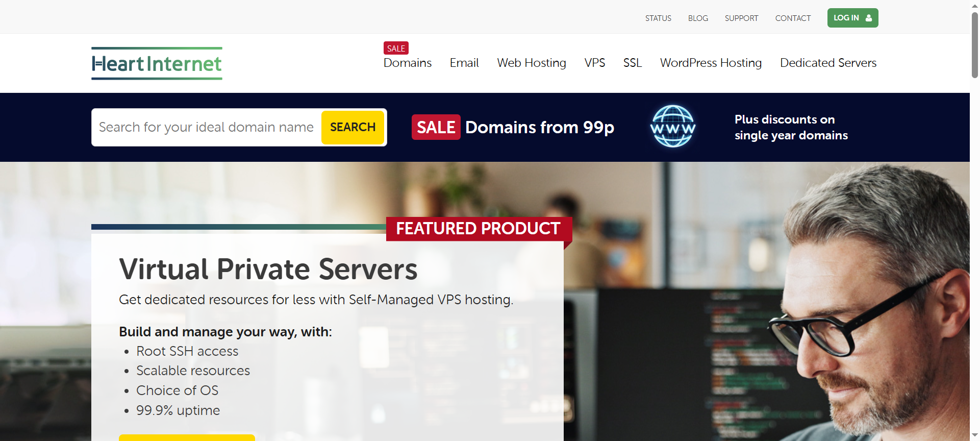Navigate to WordPress Hosting
Image resolution: width=980 pixels, height=441 pixels.
click(x=711, y=63)
